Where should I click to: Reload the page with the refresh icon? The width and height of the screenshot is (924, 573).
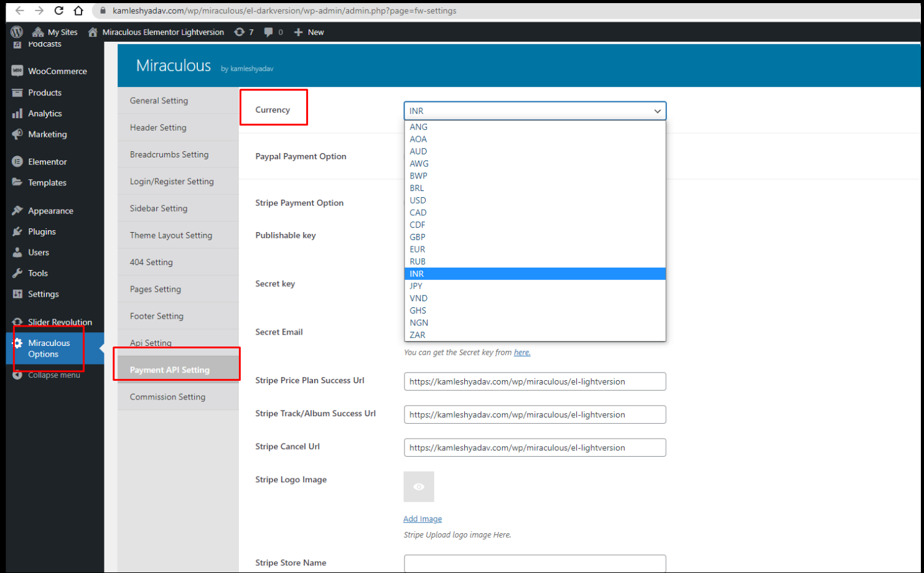click(x=59, y=11)
